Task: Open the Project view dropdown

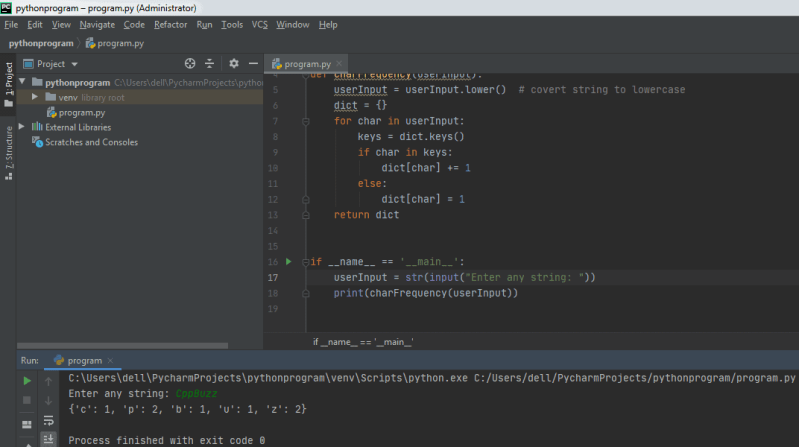Action: pos(74,64)
